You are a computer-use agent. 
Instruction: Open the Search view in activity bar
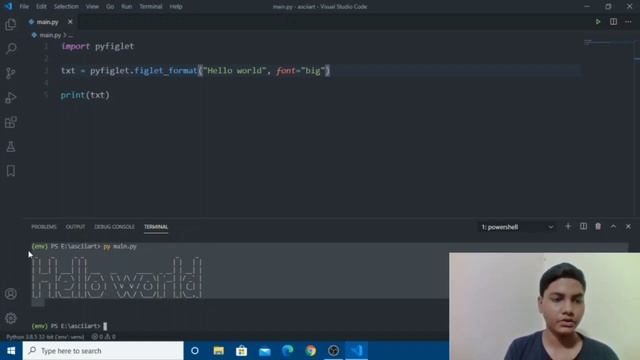[11, 49]
